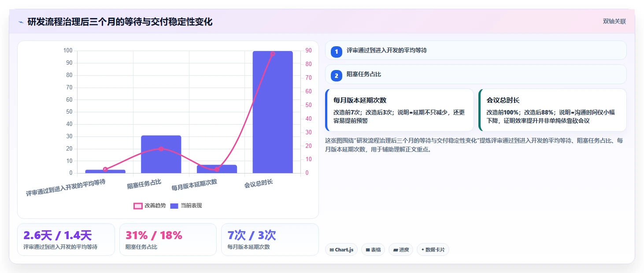Click the blue number 1 badge
The height and width of the screenshot is (273, 644).
click(337, 52)
